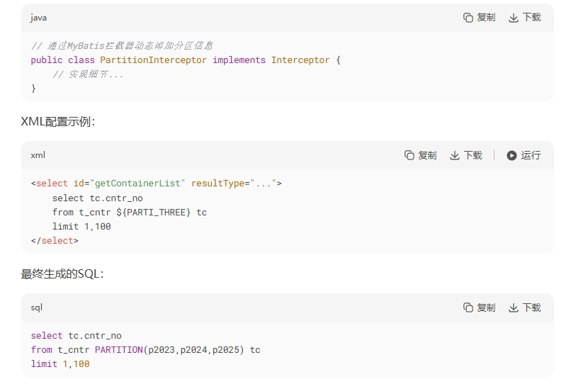Click the ${PARTI_THREE} placeholder in the xml
588x389 pixels.
(153, 213)
